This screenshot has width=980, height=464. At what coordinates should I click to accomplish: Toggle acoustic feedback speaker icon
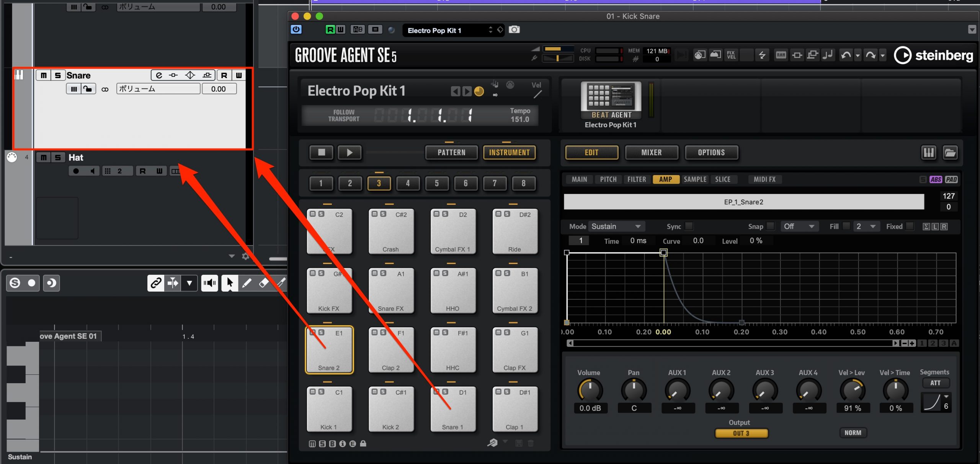209,283
